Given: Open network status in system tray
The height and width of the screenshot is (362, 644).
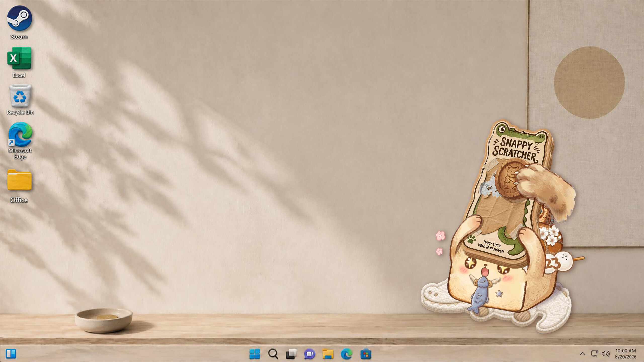Looking at the screenshot, I should coord(595,354).
